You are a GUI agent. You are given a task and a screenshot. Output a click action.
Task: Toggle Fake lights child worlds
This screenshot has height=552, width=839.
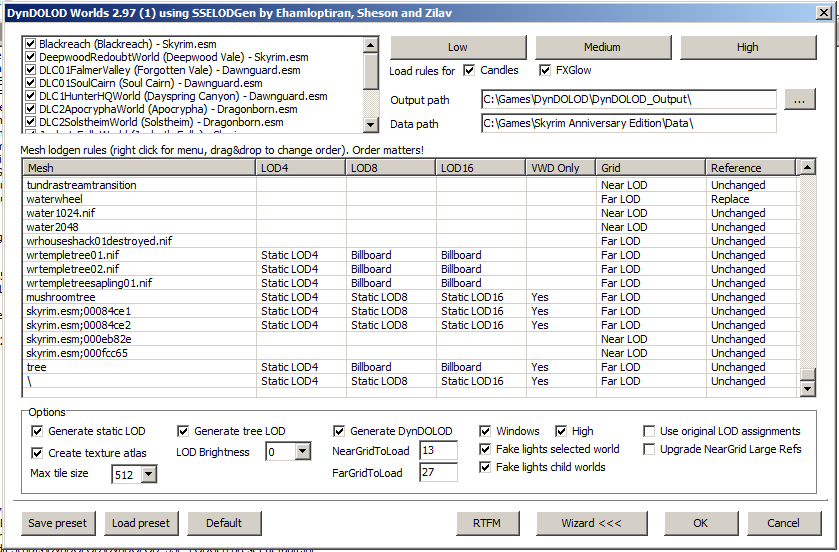click(x=485, y=467)
